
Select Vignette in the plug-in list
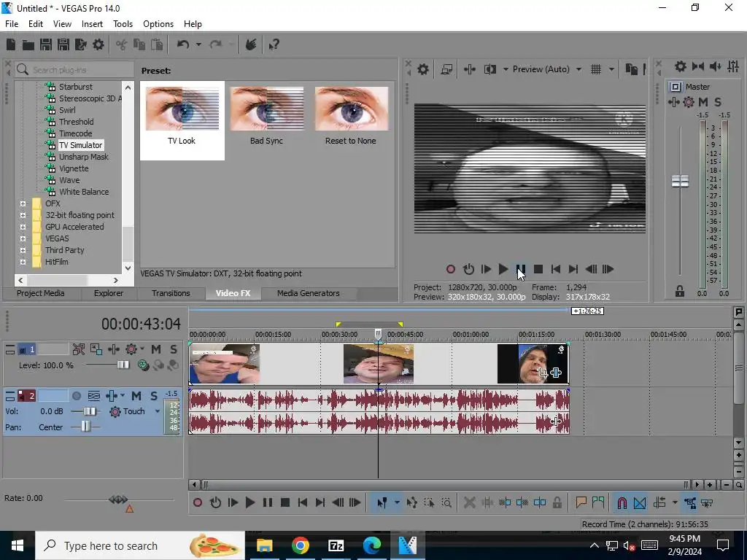74,168
